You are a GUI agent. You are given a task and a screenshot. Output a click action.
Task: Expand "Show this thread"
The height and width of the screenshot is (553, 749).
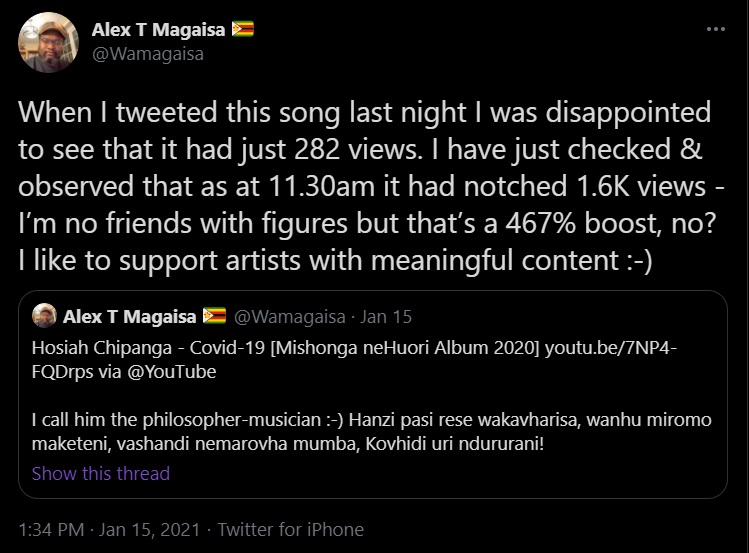pyautogui.click(x=101, y=473)
